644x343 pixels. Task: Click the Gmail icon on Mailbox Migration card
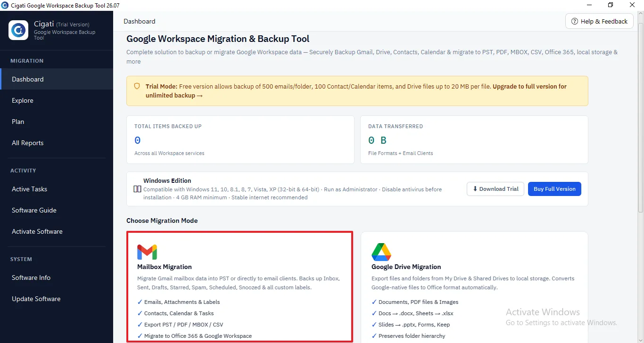tap(147, 252)
